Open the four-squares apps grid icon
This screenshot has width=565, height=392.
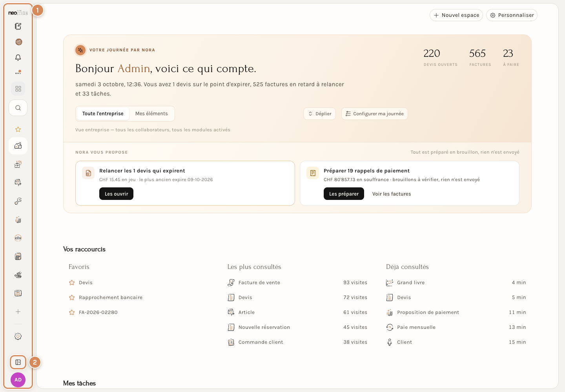pyautogui.click(x=18, y=89)
